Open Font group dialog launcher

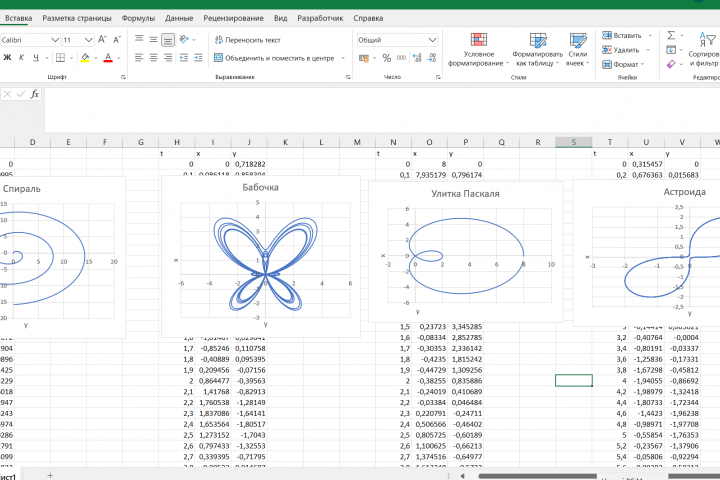click(123, 77)
